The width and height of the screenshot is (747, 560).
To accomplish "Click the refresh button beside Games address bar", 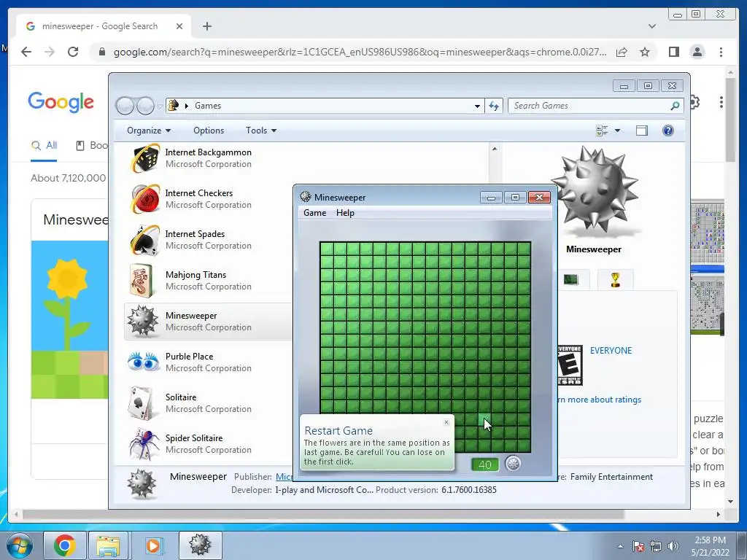I will [x=494, y=106].
